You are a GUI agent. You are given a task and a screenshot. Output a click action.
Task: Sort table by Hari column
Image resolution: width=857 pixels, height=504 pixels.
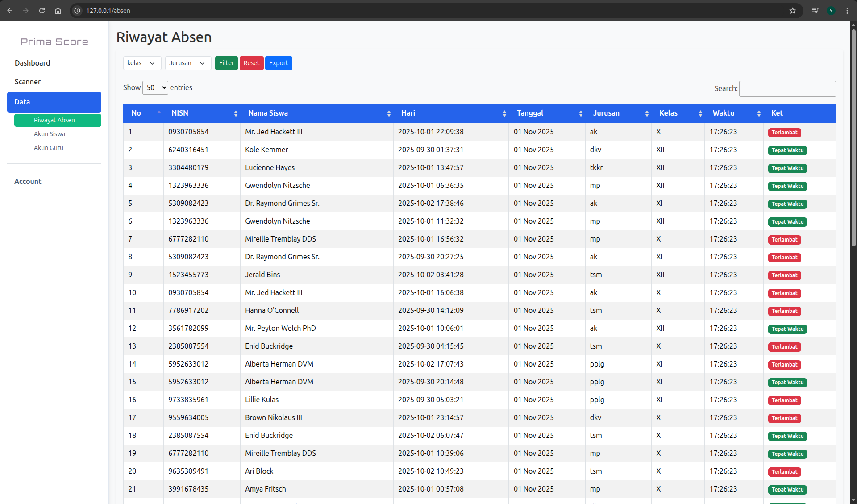[451, 113]
